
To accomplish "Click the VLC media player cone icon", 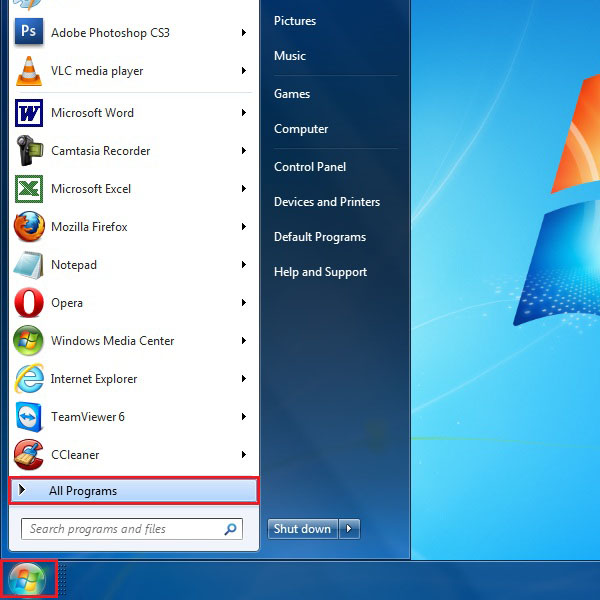I will [x=29, y=71].
